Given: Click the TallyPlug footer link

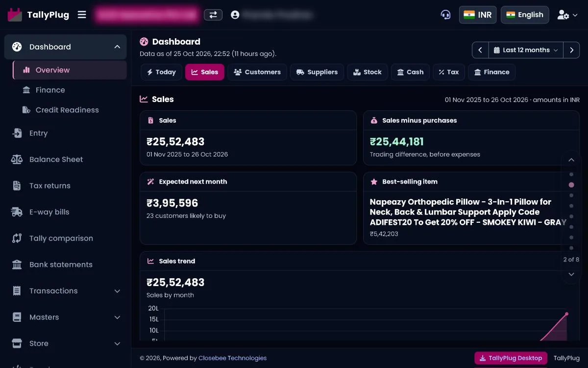Looking at the screenshot, I should [x=566, y=358].
